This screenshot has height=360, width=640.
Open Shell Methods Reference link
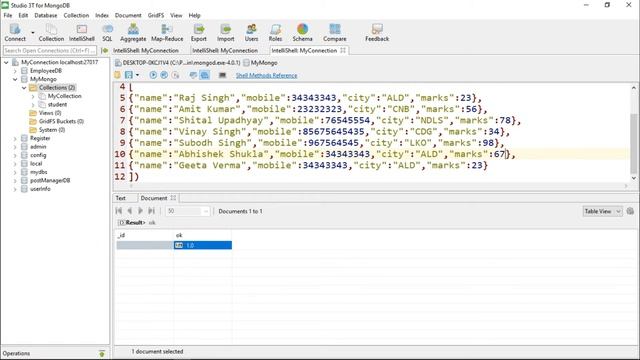(x=267, y=76)
